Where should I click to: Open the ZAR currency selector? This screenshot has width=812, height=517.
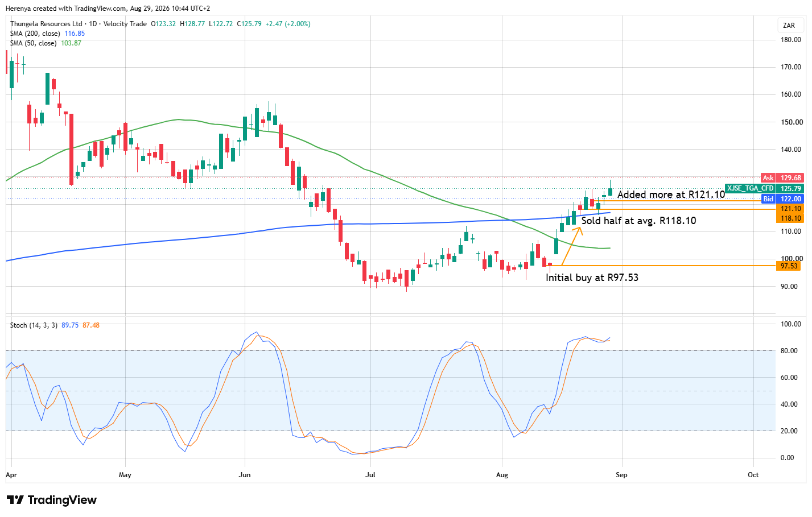[789, 26]
